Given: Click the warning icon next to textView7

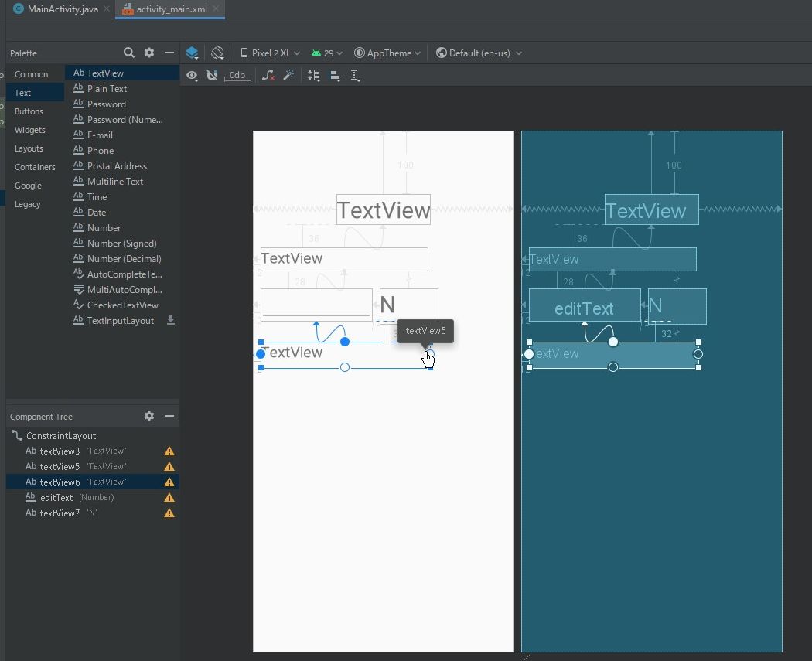Looking at the screenshot, I should (169, 513).
